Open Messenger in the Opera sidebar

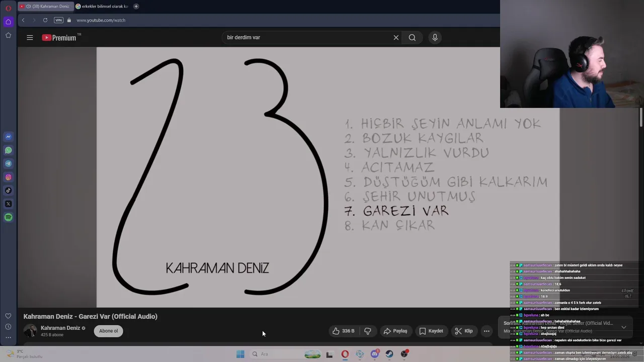(8, 137)
